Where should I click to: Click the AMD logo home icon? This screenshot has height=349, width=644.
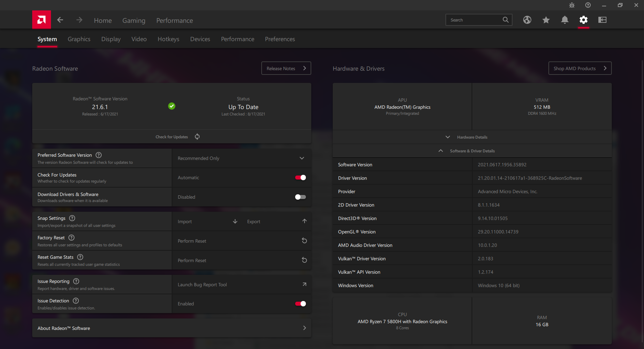coord(42,20)
